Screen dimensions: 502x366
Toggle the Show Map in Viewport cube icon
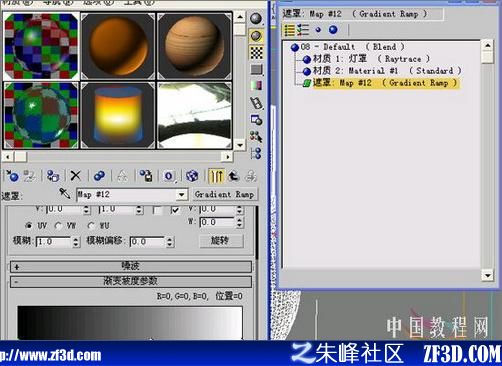point(192,176)
